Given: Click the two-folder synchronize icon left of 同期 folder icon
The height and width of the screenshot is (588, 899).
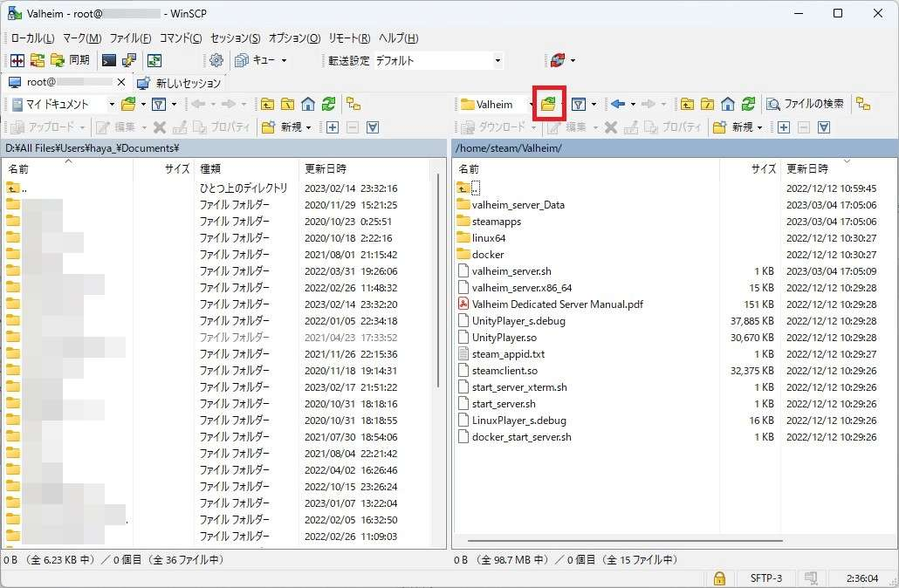Looking at the screenshot, I should (38, 60).
